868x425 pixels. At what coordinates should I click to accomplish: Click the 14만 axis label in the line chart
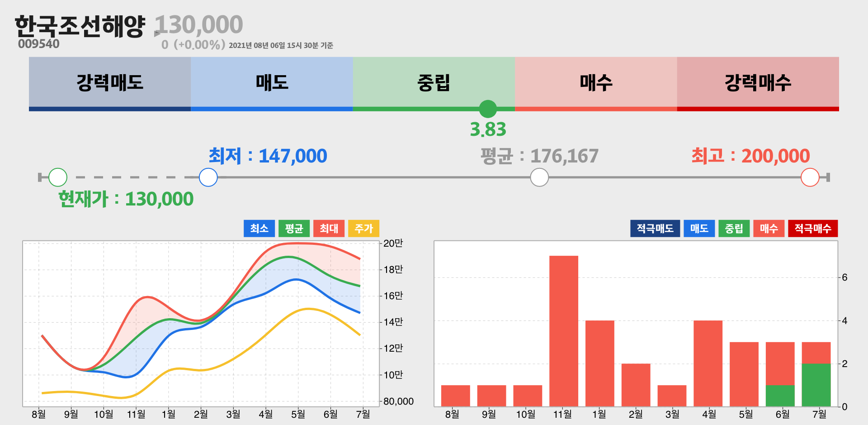(x=393, y=322)
